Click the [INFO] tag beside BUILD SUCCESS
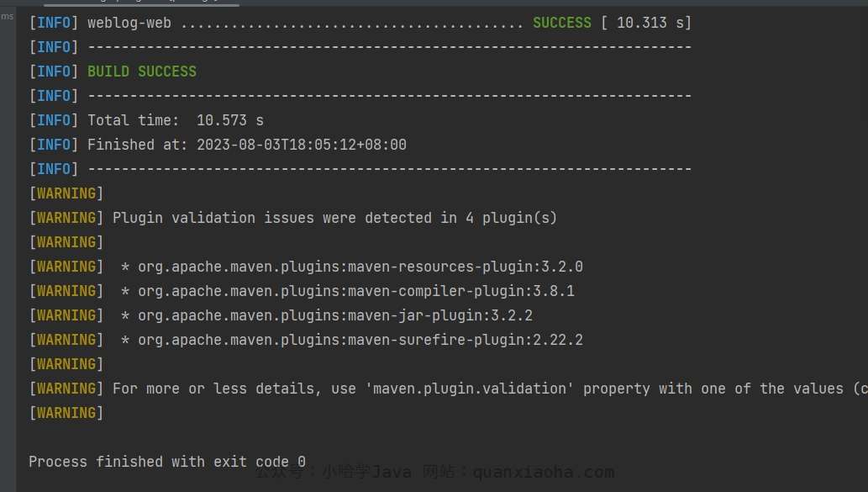 pyautogui.click(x=54, y=71)
